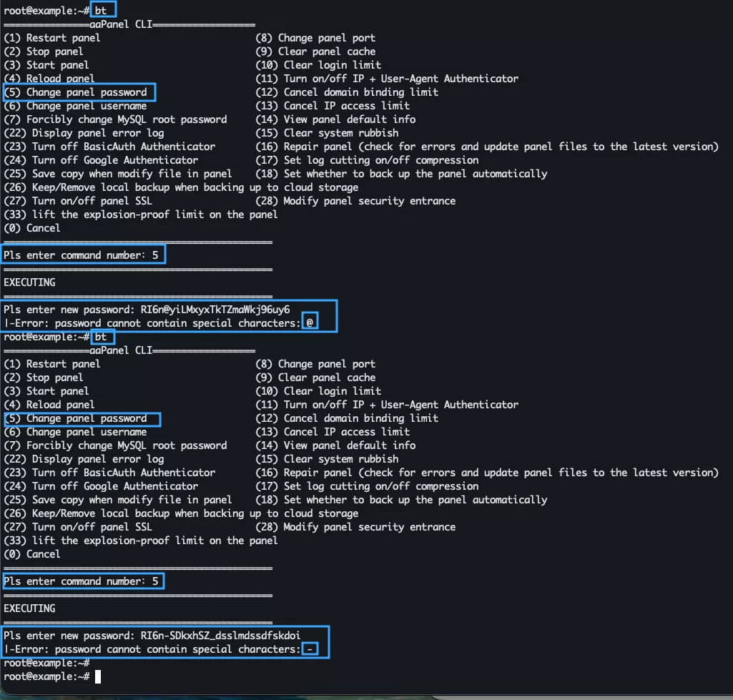Click the password text starting with RI6n@yiLM
Image resolution: width=733 pixels, height=700 pixels.
pyautogui.click(x=215, y=310)
